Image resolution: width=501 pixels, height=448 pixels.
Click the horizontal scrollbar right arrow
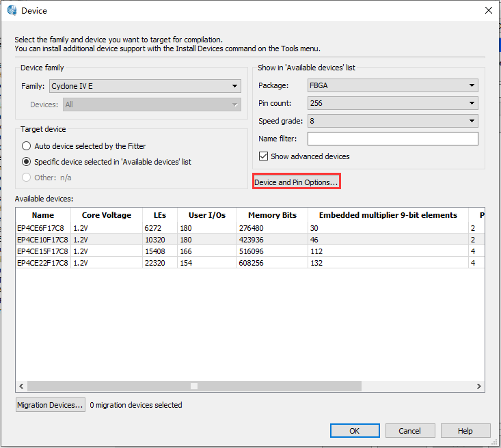tap(479, 386)
